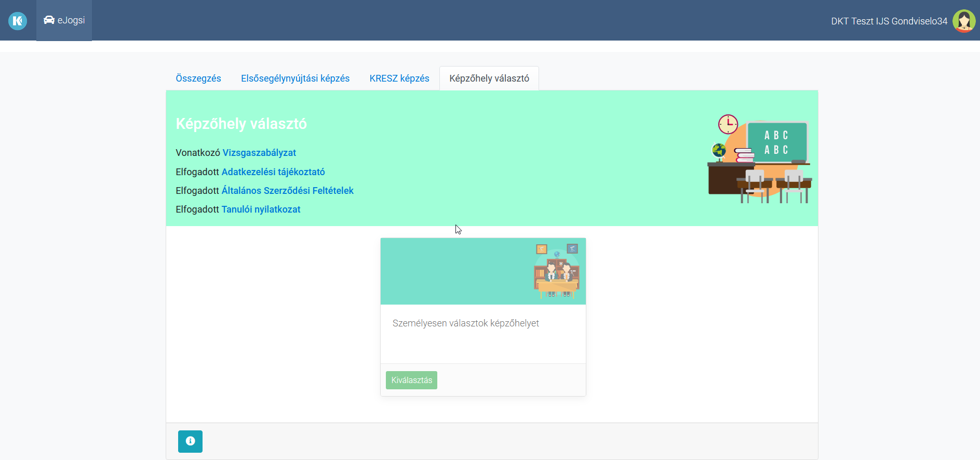Click the Képzőhely választó heading

point(241,124)
